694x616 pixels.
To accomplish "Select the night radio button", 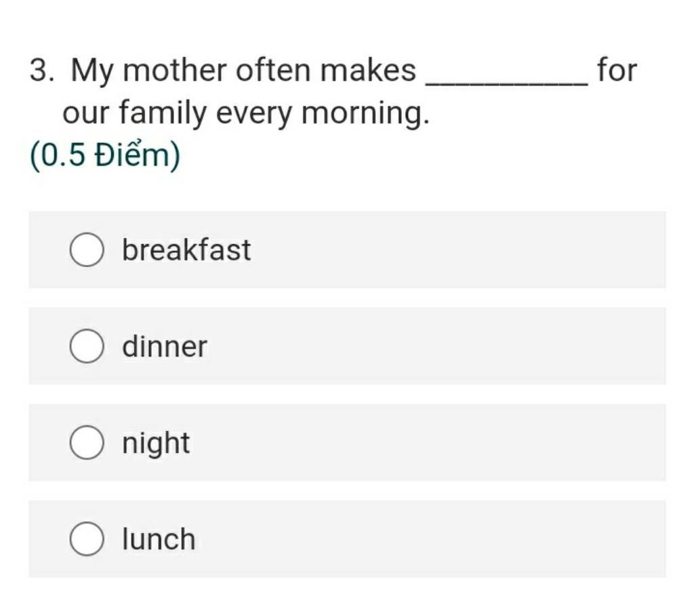I will click(87, 443).
